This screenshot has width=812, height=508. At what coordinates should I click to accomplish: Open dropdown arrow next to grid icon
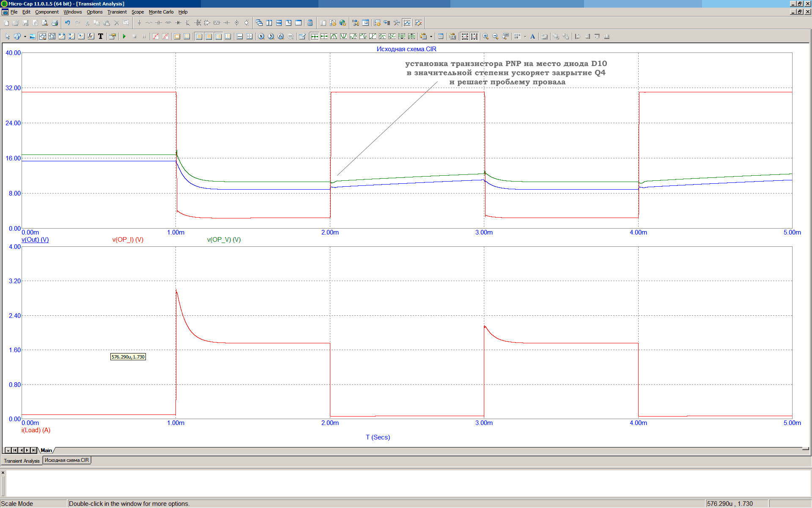(525, 37)
